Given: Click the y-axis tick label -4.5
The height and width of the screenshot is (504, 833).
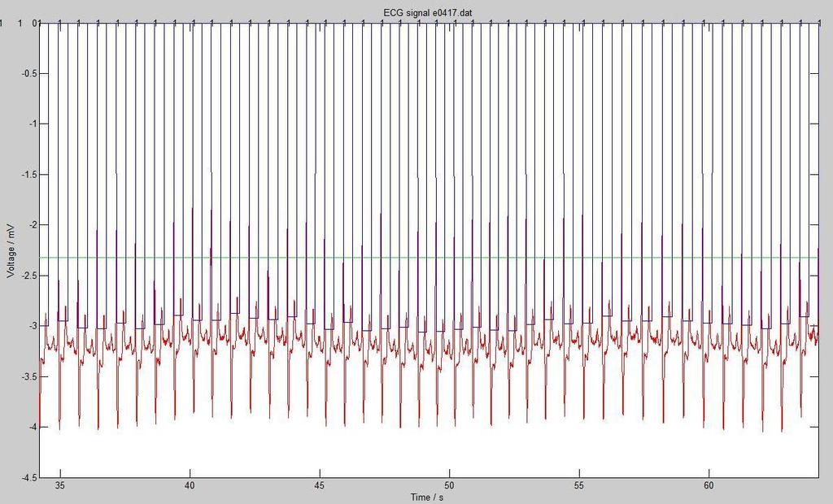Looking at the screenshot, I should [x=28, y=477].
